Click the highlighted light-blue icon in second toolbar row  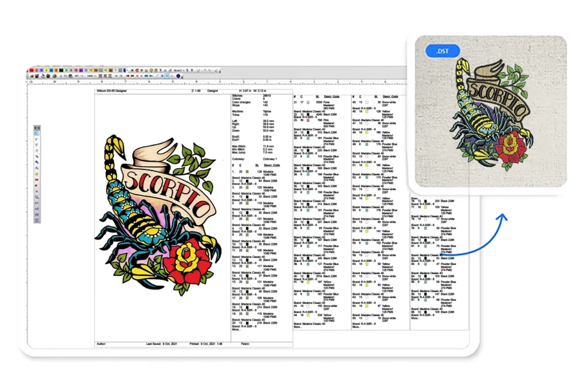(167, 76)
